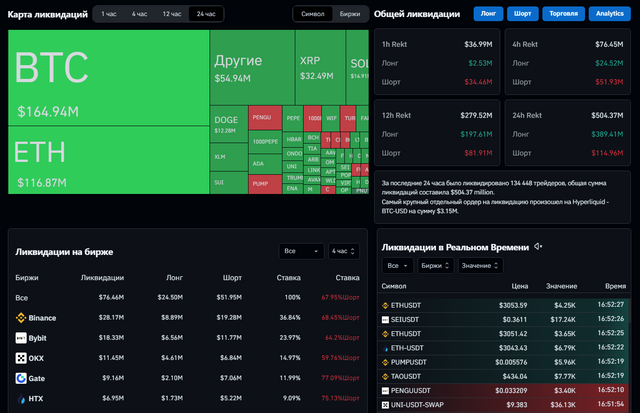The width and height of the screenshot is (640, 413).
Task: Switch heatmap view to Символ
Action: point(313,14)
